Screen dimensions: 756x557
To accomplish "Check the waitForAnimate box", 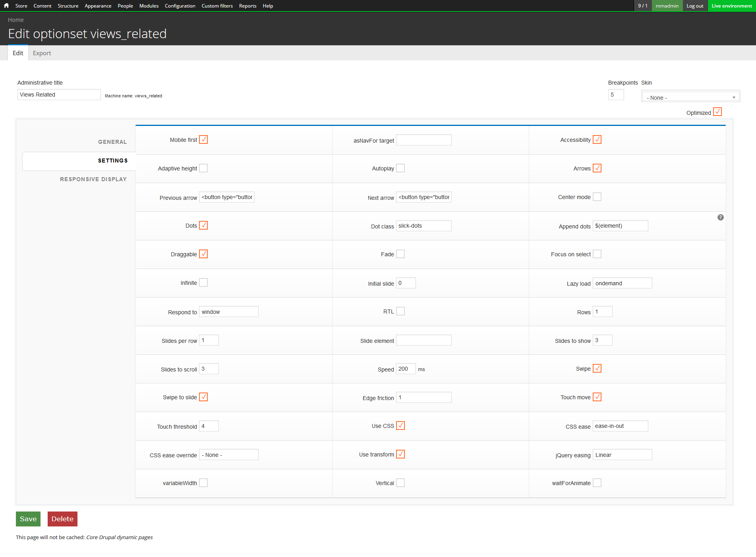I will coord(597,483).
